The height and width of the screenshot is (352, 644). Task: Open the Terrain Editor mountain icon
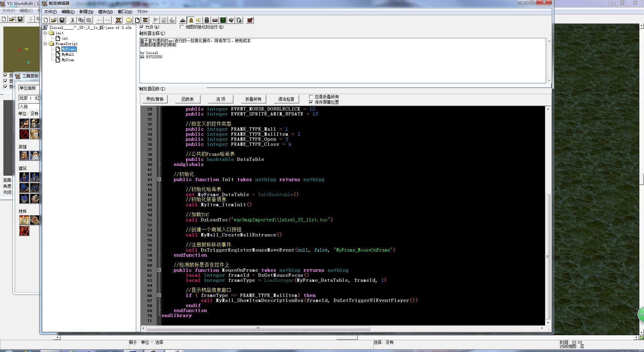[x=182, y=20]
